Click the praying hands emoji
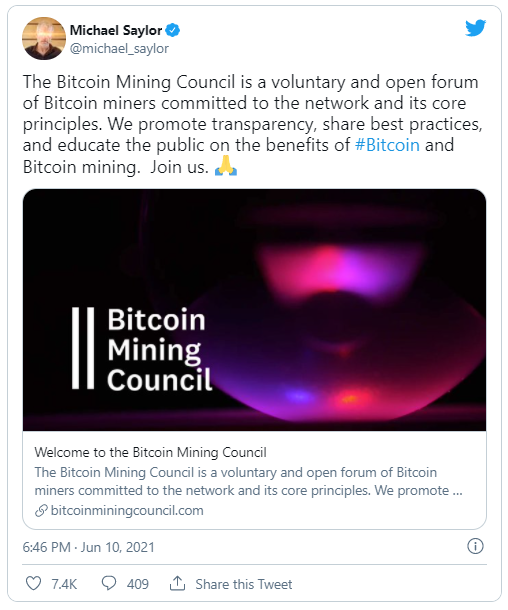Image resolution: width=508 pixels, height=610 pixels. coord(226,166)
